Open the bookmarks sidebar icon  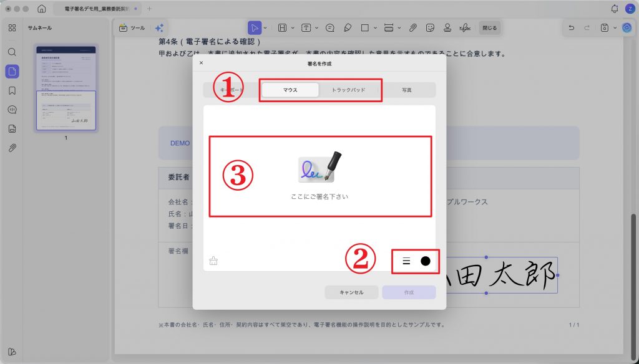[x=12, y=90]
